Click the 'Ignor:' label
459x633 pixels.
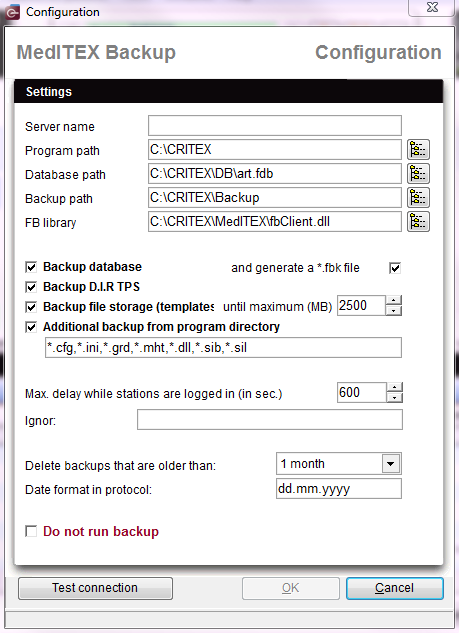pyautogui.click(x=40, y=421)
